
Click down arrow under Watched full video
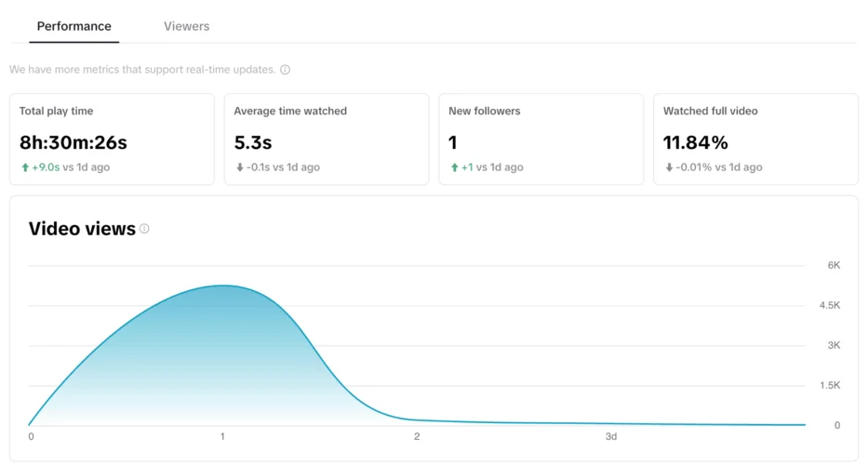(x=668, y=167)
